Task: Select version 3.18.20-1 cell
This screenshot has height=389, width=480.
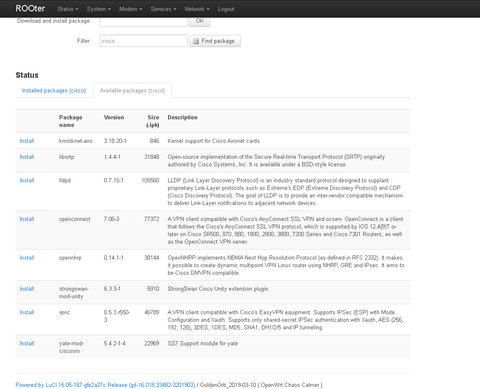Action: click(x=115, y=141)
